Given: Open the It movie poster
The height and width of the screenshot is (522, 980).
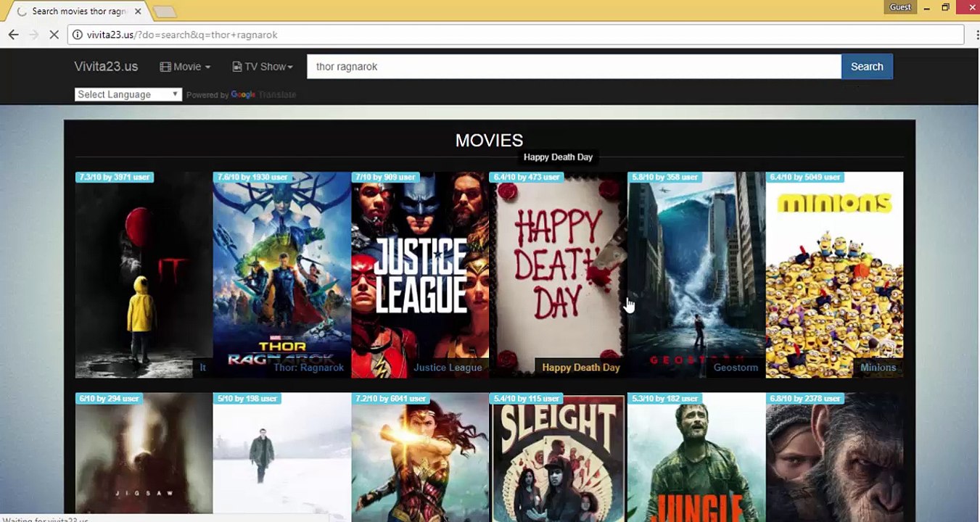Looking at the screenshot, I should (x=144, y=275).
